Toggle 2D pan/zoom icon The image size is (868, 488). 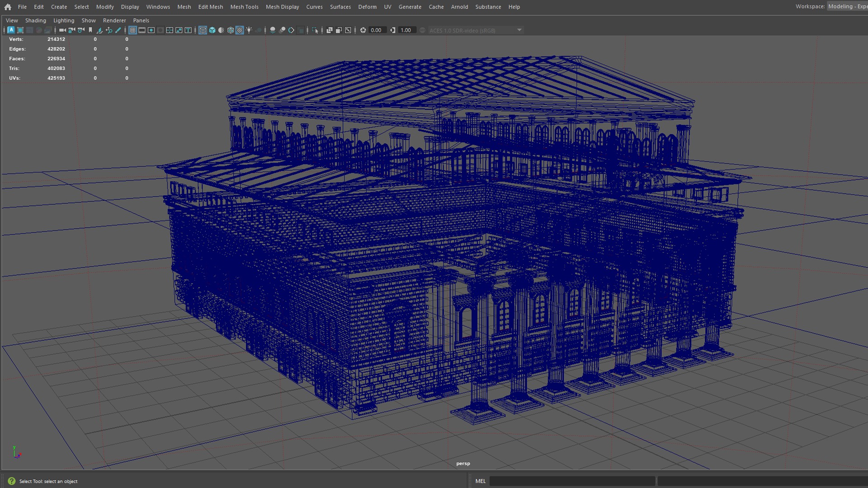109,30
